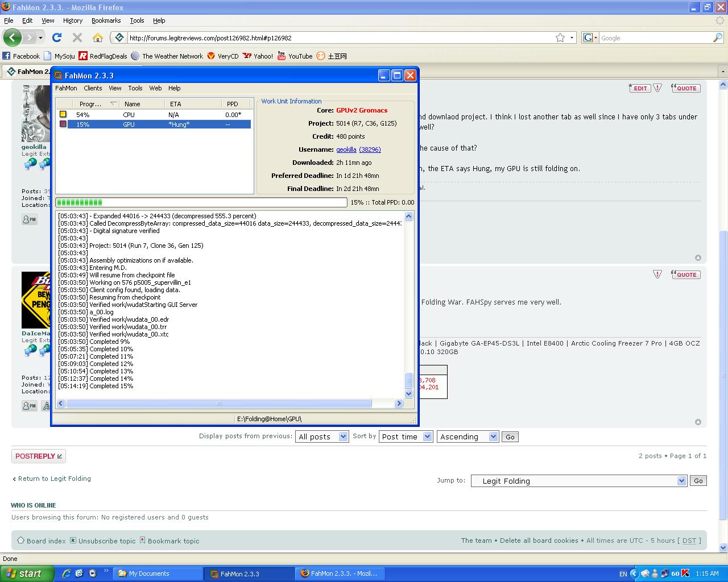Click the green work unit progress bar
Screen dimensions: 728x582
pos(201,202)
